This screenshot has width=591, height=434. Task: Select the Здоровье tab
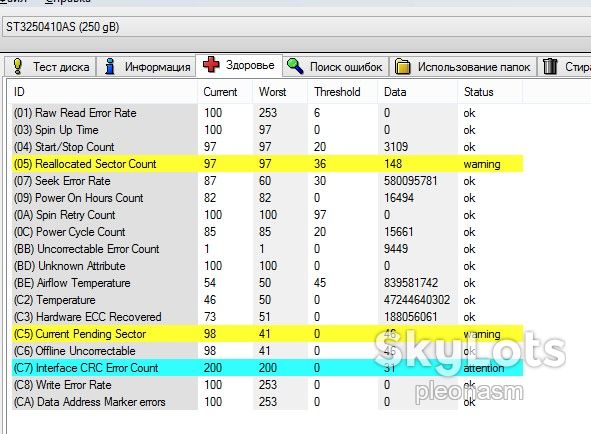coord(239,65)
